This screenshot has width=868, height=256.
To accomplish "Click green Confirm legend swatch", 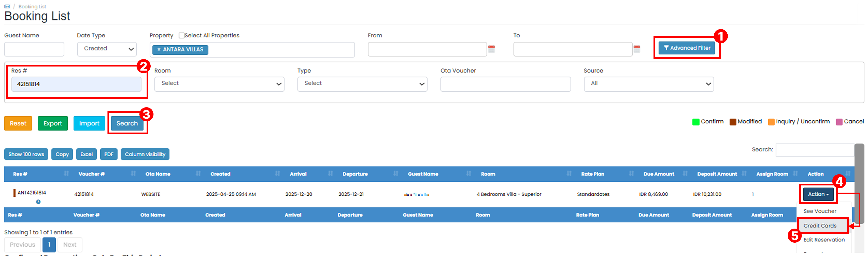I will pyautogui.click(x=695, y=122).
